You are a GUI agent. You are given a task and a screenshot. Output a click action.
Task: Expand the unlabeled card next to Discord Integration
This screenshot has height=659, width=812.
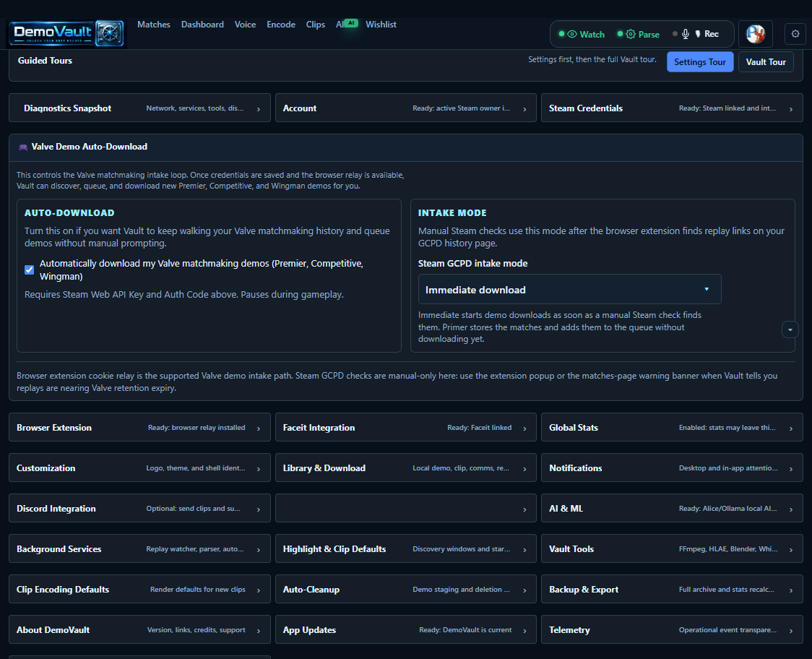click(x=405, y=508)
